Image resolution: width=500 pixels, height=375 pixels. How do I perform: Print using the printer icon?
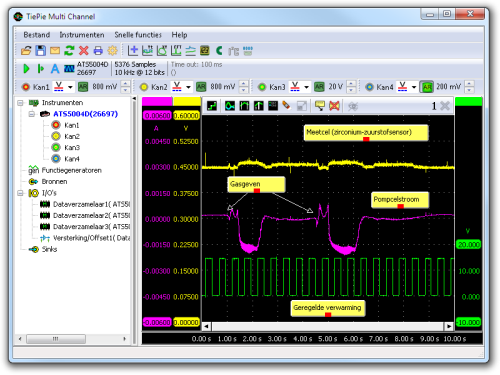[98, 51]
